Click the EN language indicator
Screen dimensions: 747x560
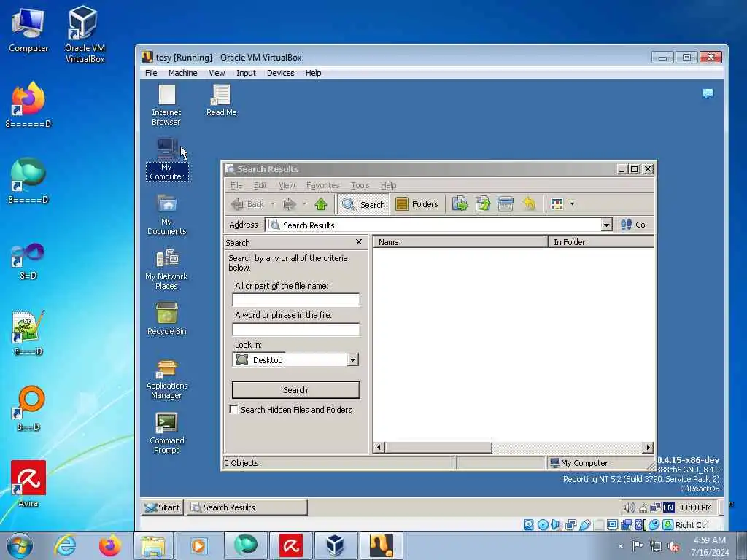tap(668, 507)
